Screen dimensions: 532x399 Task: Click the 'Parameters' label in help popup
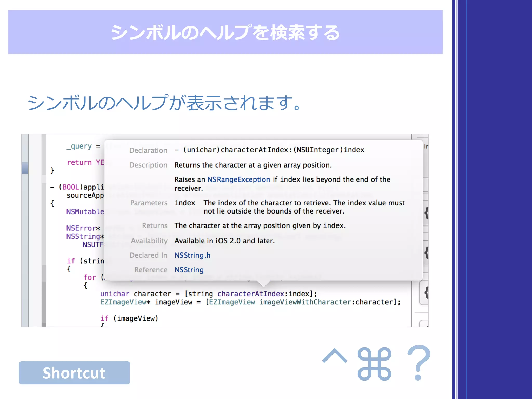pyautogui.click(x=149, y=203)
